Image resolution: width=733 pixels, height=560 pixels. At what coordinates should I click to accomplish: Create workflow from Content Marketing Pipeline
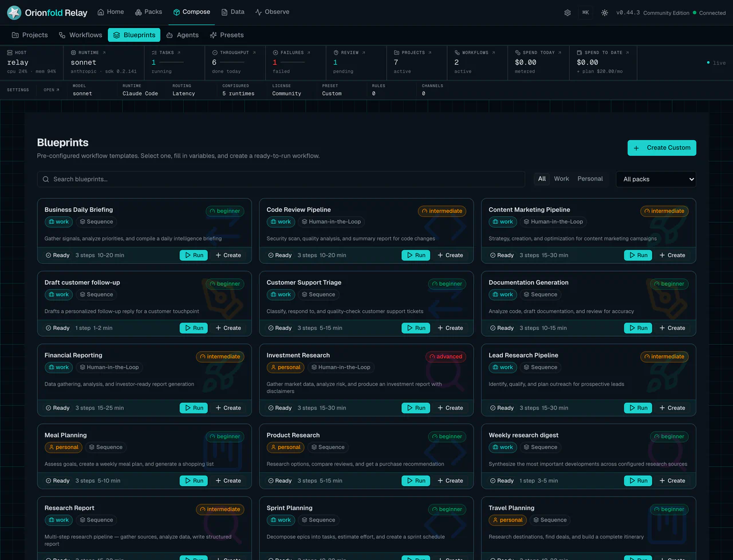coord(673,255)
